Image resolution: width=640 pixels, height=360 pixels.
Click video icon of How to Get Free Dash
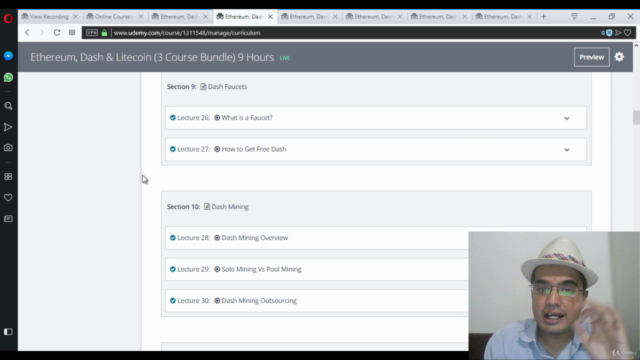[x=217, y=149]
